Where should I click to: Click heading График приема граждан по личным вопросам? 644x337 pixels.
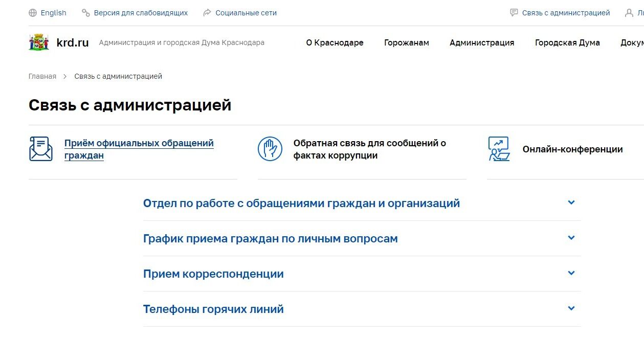(271, 239)
